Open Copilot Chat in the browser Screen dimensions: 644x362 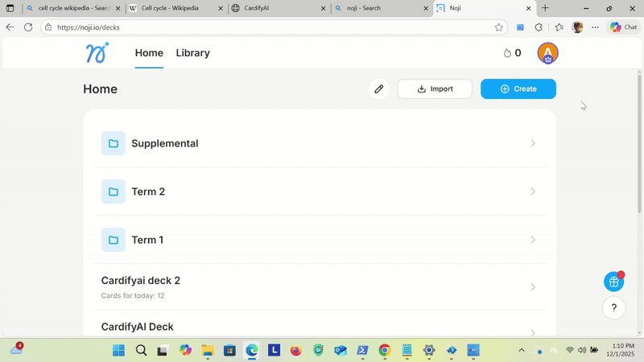tap(623, 27)
